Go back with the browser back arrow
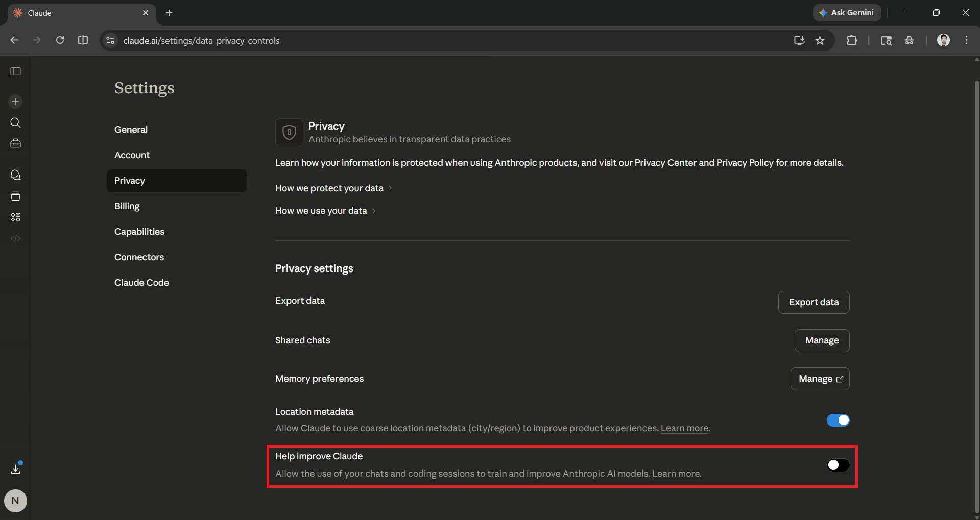Screen dimensions: 980x520 coord(14,40)
